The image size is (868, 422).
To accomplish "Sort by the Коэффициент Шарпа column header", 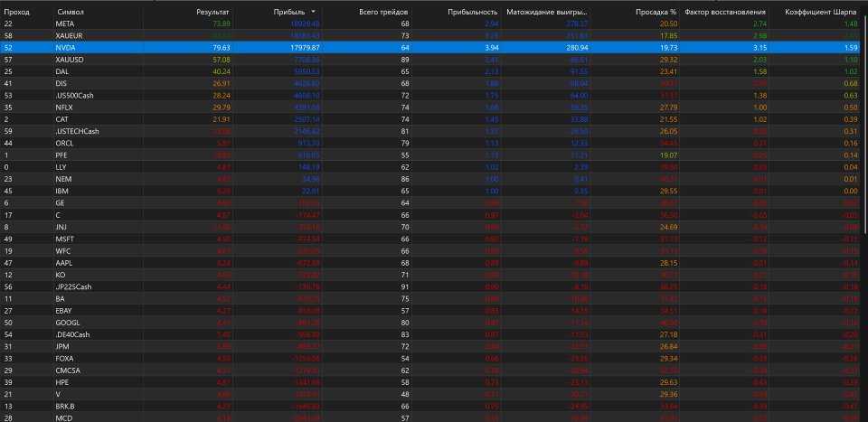I will click(821, 12).
